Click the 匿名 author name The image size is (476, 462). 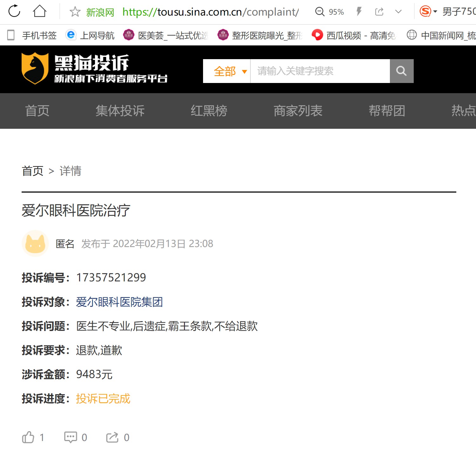click(x=65, y=244)
